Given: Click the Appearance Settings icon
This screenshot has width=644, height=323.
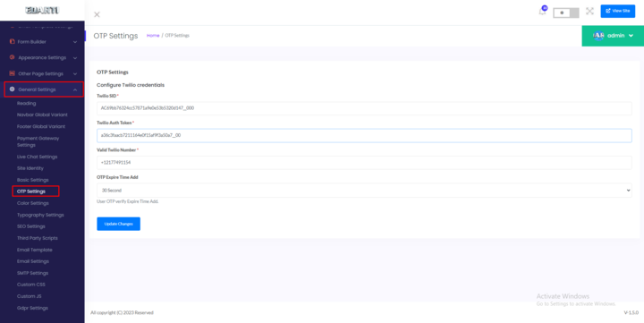Looking at the screenshot, I should 12,57.
